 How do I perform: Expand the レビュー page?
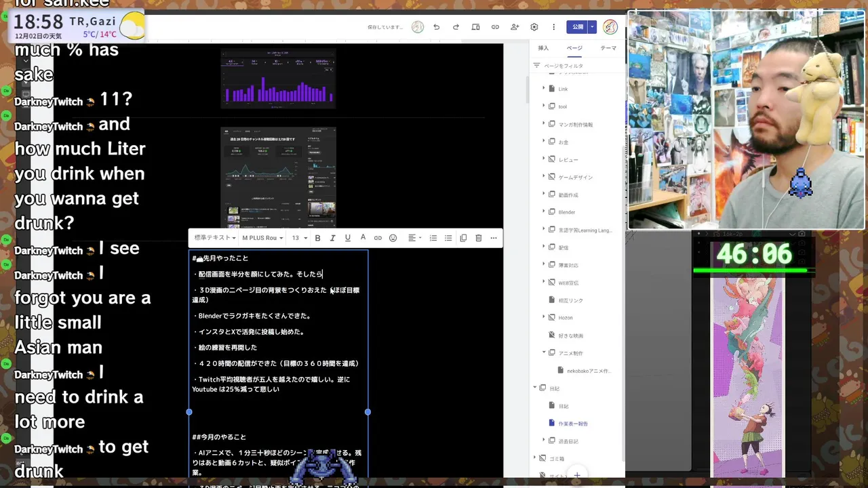(543, 159)
